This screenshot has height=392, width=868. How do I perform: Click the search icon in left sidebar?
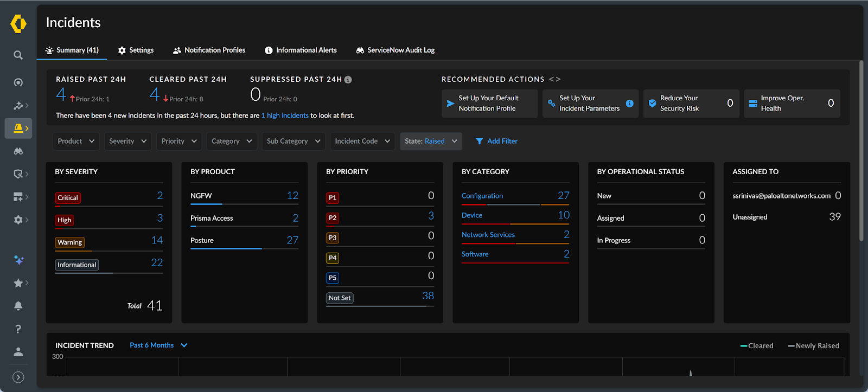click(x=18, y=55)
